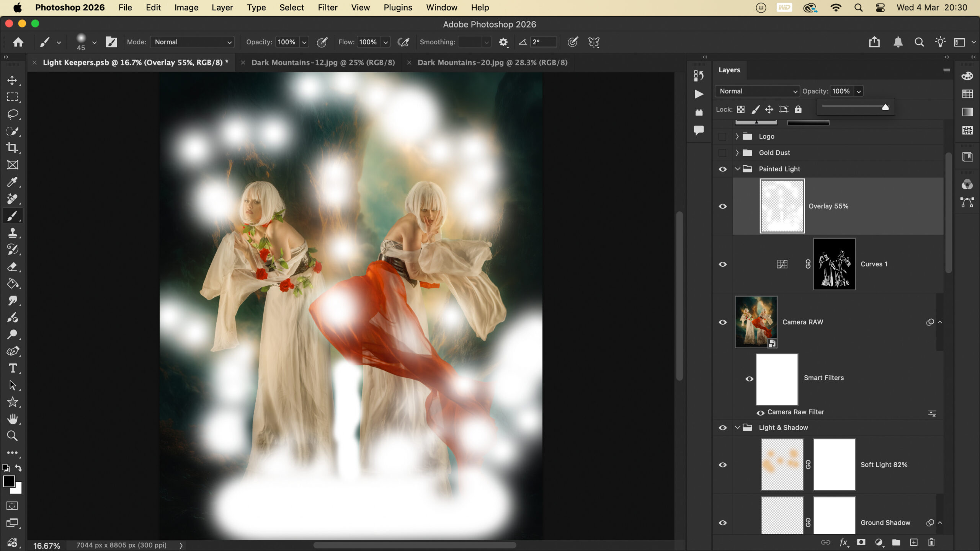Click the foreground color swatch
Screen dimensions: 980x551
click(9, 481)
